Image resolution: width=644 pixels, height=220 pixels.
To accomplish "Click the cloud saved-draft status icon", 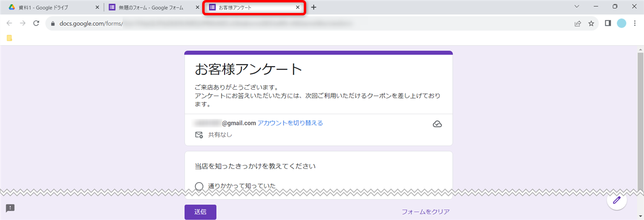I will tap(437, 124).
